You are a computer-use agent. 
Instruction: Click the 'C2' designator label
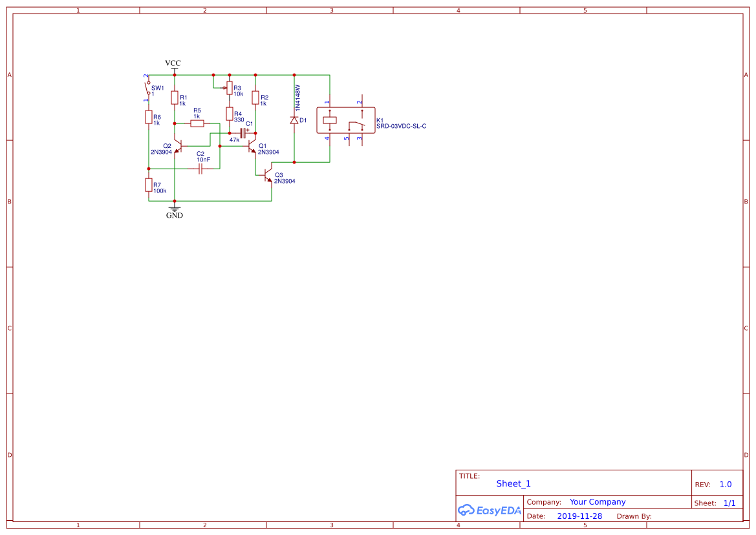pyautogui.click(x=200, y=154)
